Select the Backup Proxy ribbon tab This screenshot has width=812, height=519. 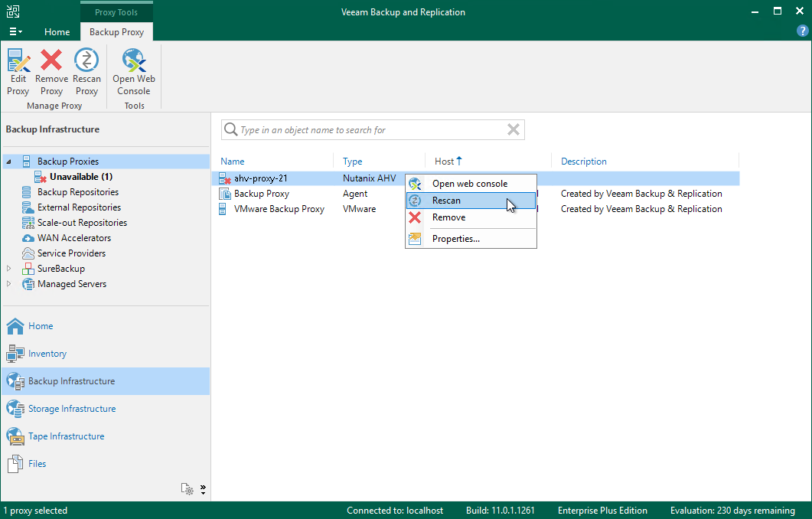pos(116,32)
